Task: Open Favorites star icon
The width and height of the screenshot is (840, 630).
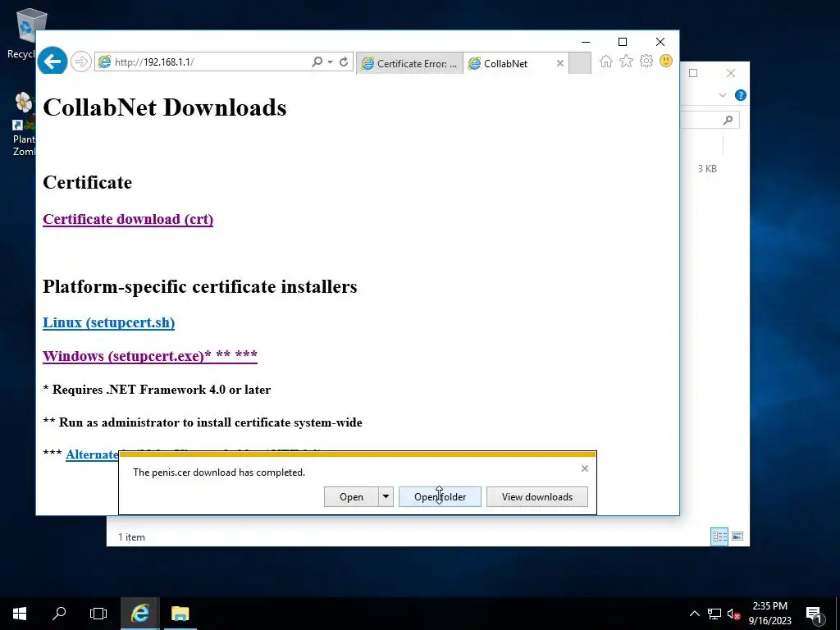Action: click(x=626, y=61)
